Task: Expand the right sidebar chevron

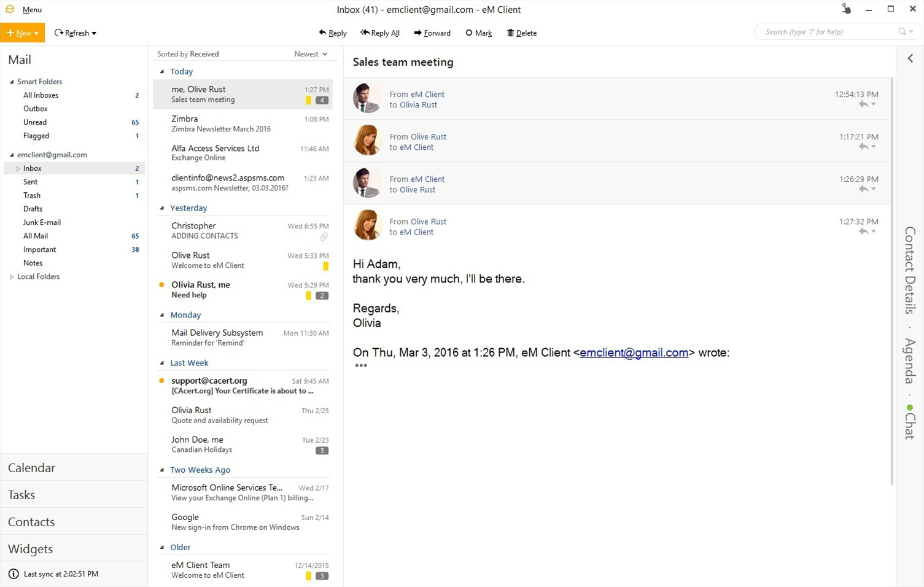Action: [x=910, y=58]
